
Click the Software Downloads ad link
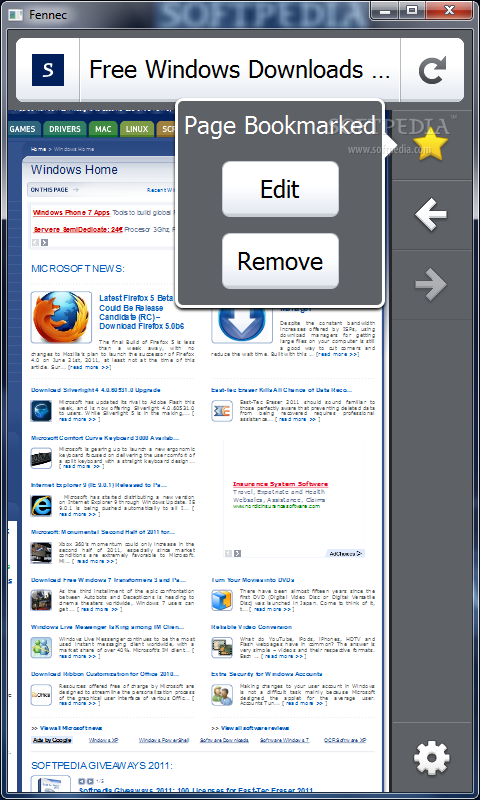224,740
